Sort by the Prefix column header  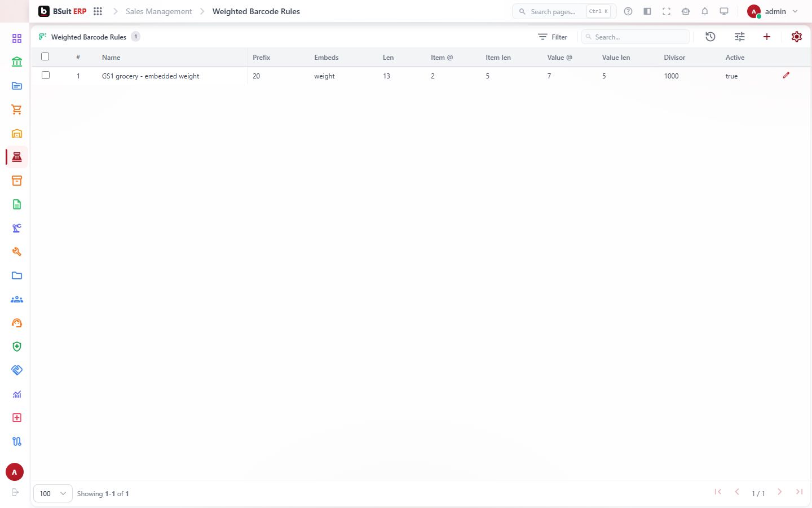[x=262, y=58]
